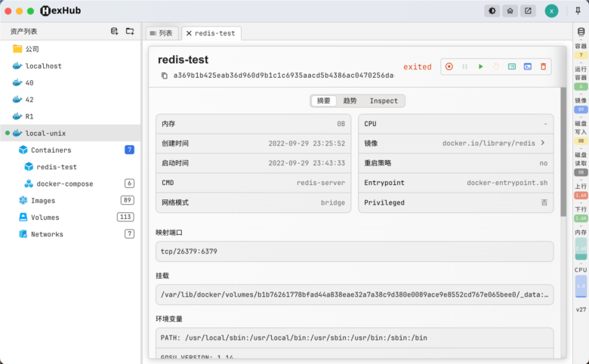The image size is (589, 364).
Task: Toggle the window pin icon
Action: pyautogui.click(x=578, y=11)
